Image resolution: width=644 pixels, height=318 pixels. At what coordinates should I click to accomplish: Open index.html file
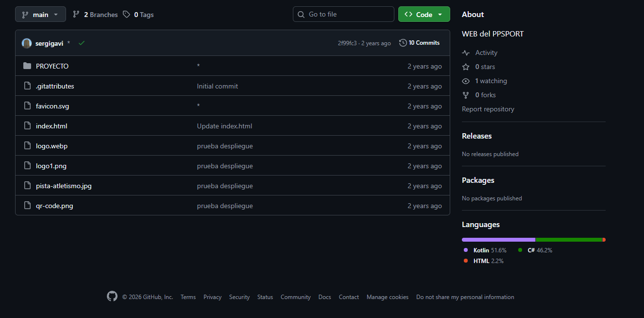pos(51,126)
